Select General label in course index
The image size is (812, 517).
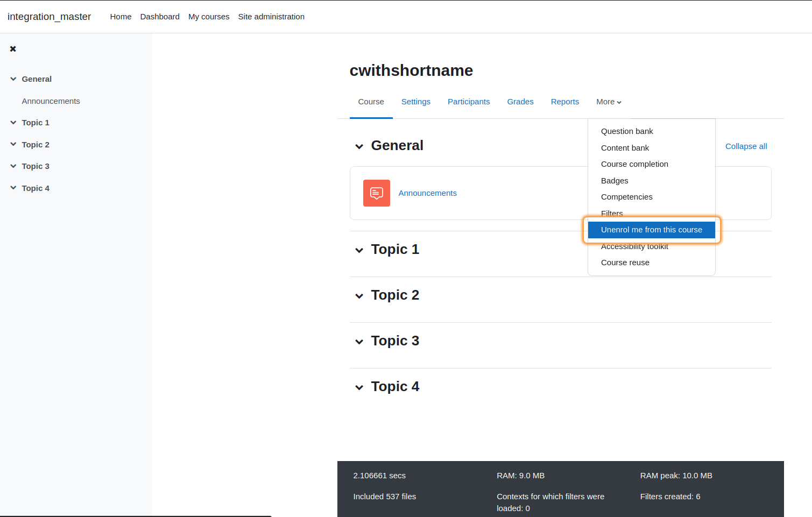coord(37,79)
